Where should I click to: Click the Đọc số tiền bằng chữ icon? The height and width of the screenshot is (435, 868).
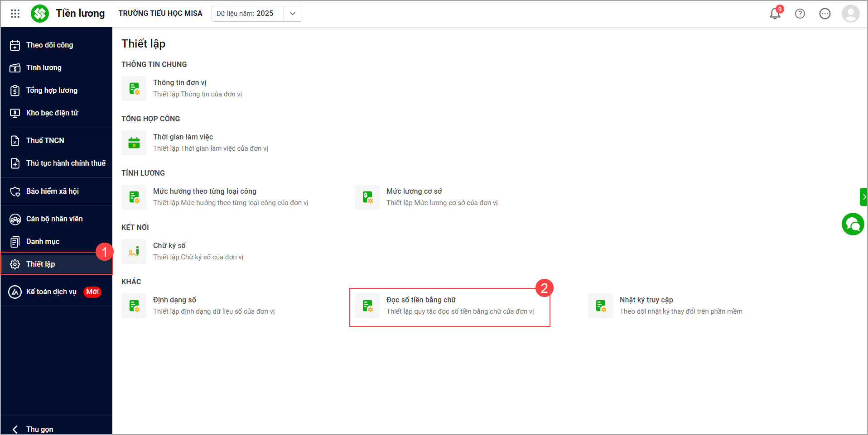[367, 306]
